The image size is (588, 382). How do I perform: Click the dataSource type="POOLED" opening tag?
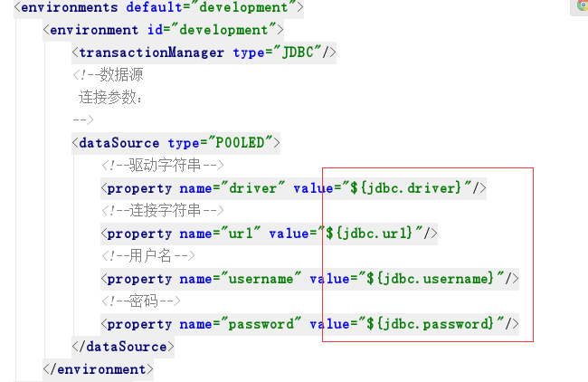(175, 143)
